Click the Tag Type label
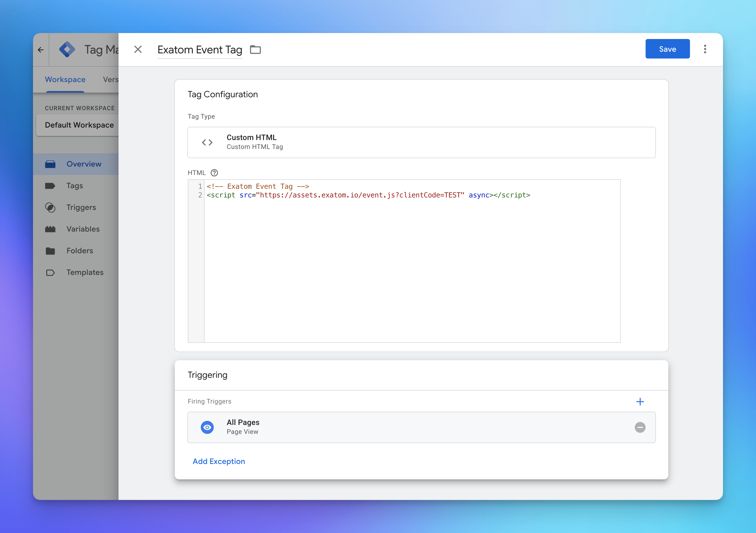Screen dimensions: 756x533 tap(201, 116)
